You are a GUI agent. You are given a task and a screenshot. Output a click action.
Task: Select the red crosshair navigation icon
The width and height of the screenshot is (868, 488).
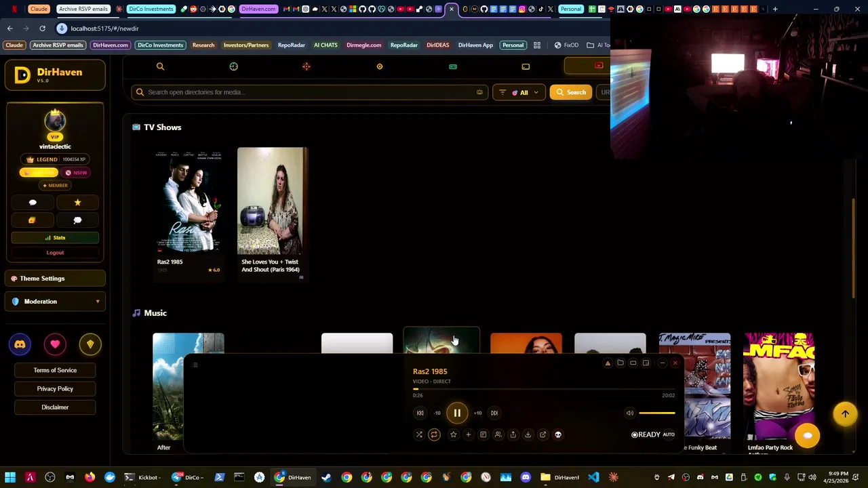(x=307, y=66)
